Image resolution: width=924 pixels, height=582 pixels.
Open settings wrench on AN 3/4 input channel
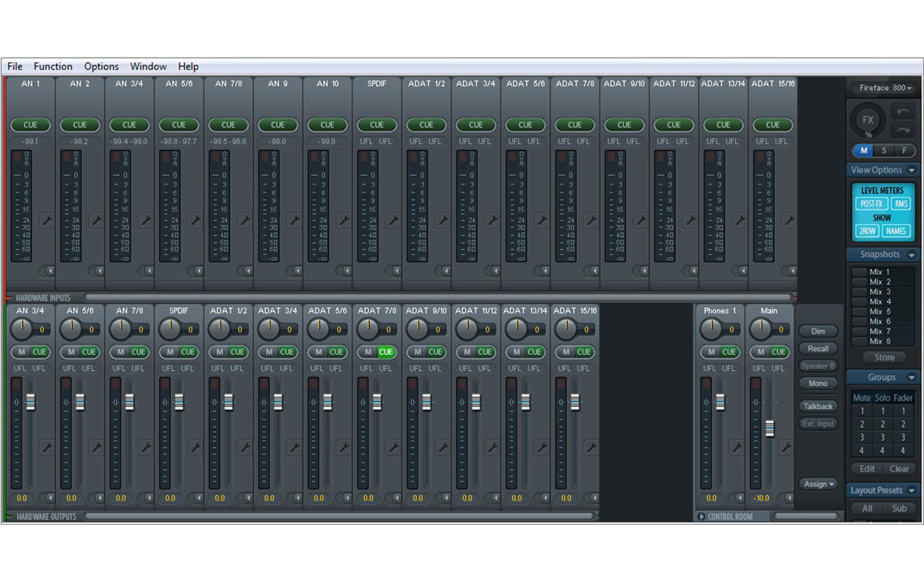tap(146, 220)
